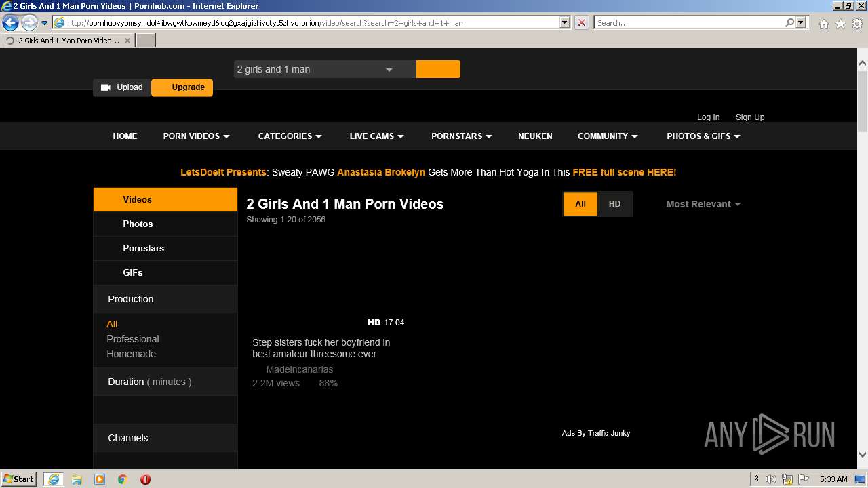Click the Action Center flag tray icon
868x488 pixels.
[804, 479]
